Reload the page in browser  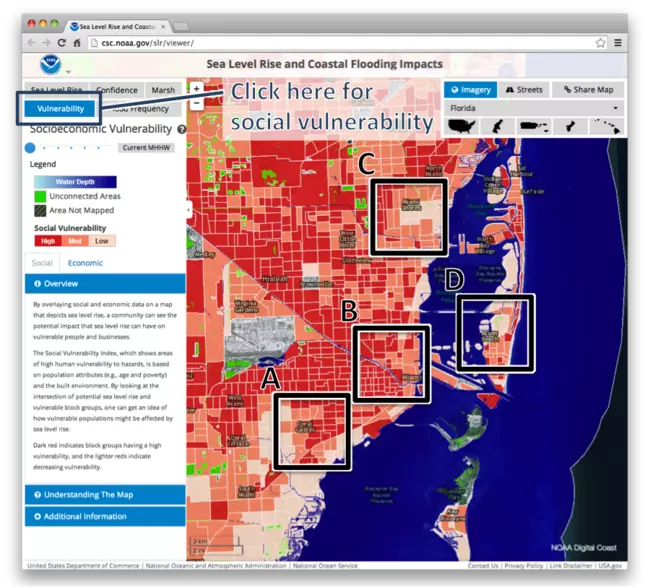(62, 43)
